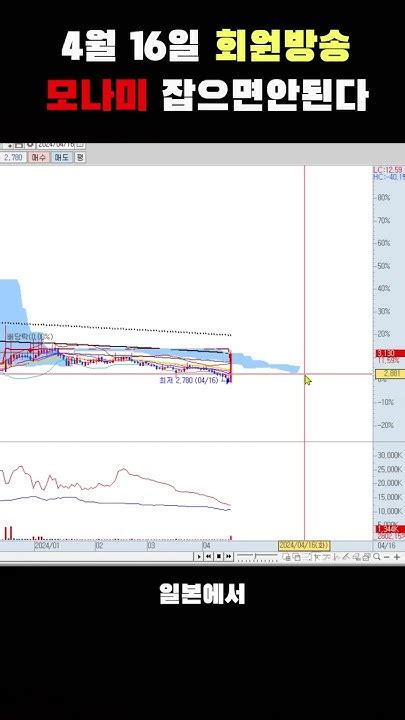Click the 2024/01 date axis label
This screenshot has height=720, width=405.
pyautogui.click(x=47, y=546)
